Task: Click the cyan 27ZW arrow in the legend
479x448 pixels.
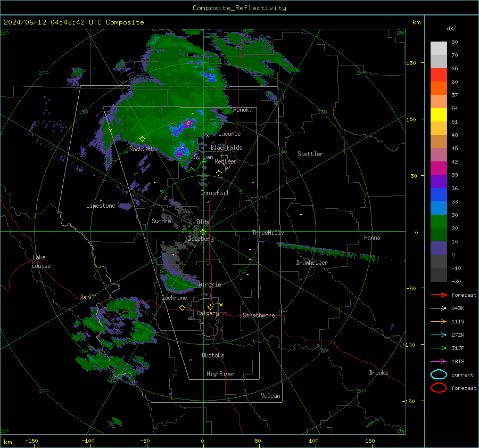Action: click(439, 335)
